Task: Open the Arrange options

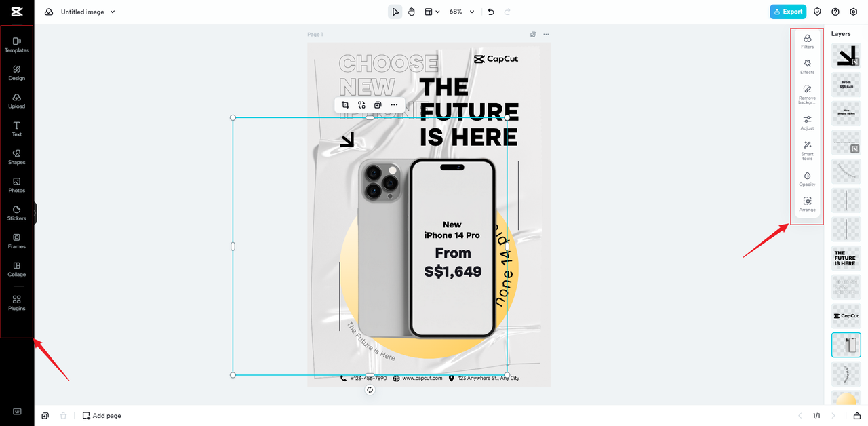Action: 807,204
